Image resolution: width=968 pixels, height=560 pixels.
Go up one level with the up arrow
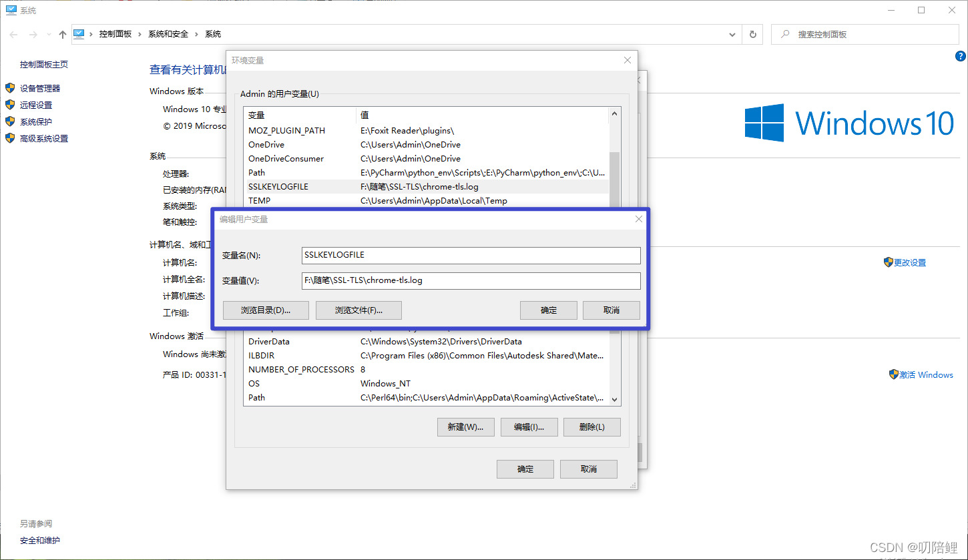[x=63, y=34]
